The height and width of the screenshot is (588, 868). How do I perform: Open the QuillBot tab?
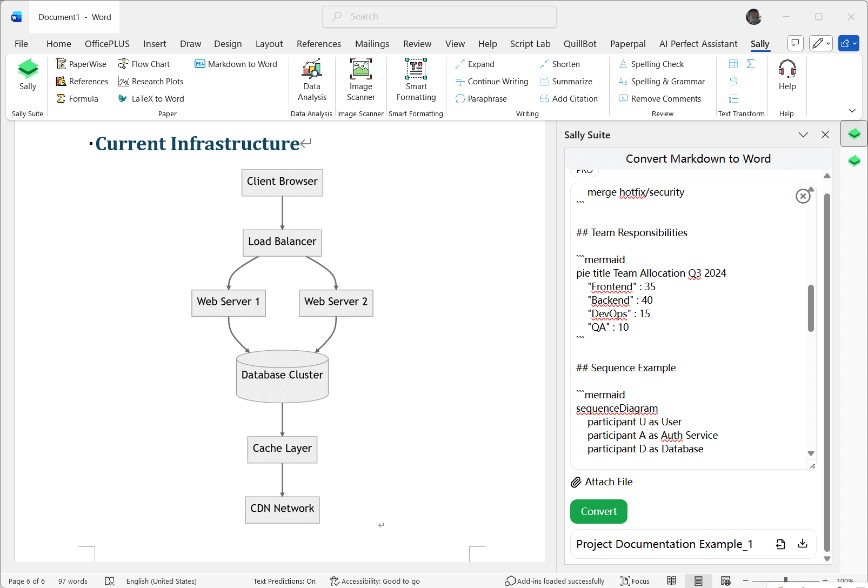[x=579, y=44]
